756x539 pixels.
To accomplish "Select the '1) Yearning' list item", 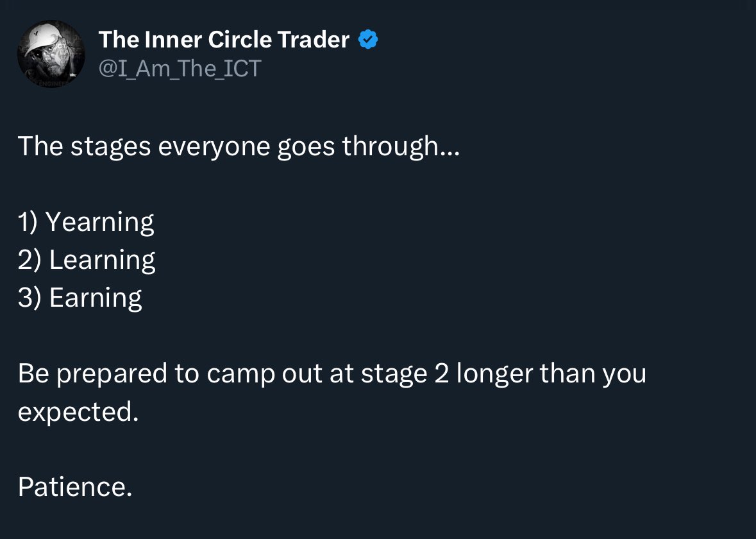I will pyautogui.click(x=86, y=223).
